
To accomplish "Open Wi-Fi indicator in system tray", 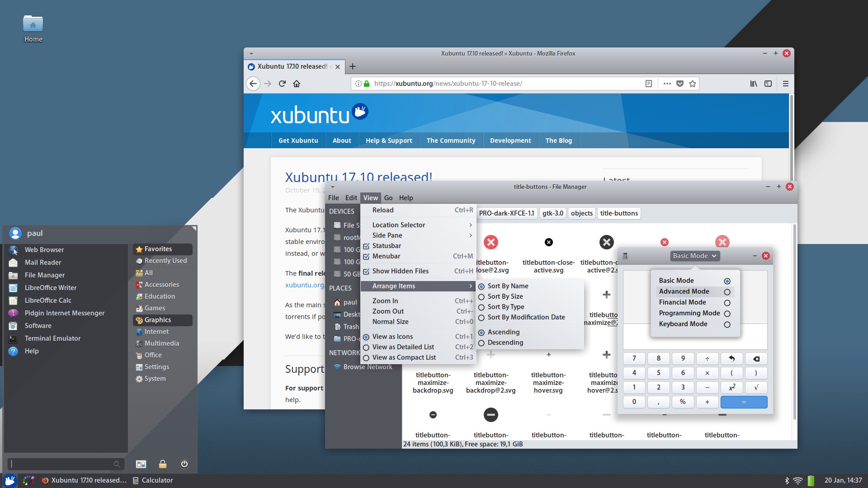I will 798,480.
